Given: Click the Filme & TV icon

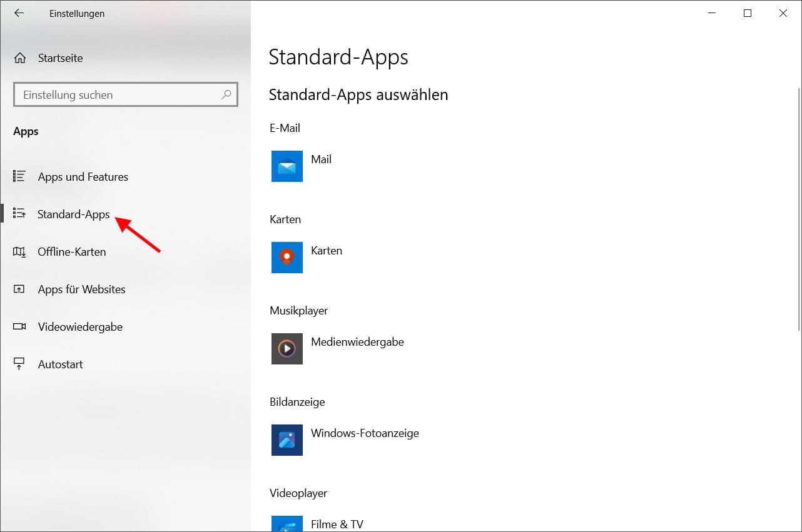Looking at the screenshot, I should pos(287,524).
